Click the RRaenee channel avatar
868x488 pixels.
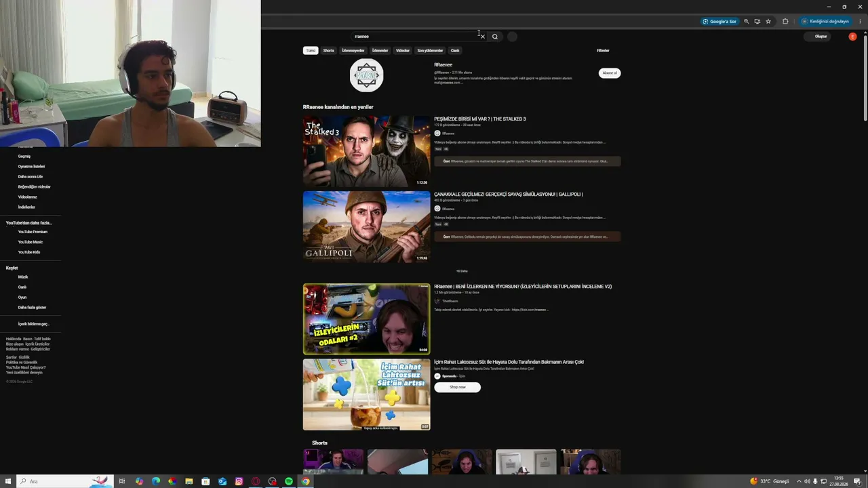pos(366,75)
